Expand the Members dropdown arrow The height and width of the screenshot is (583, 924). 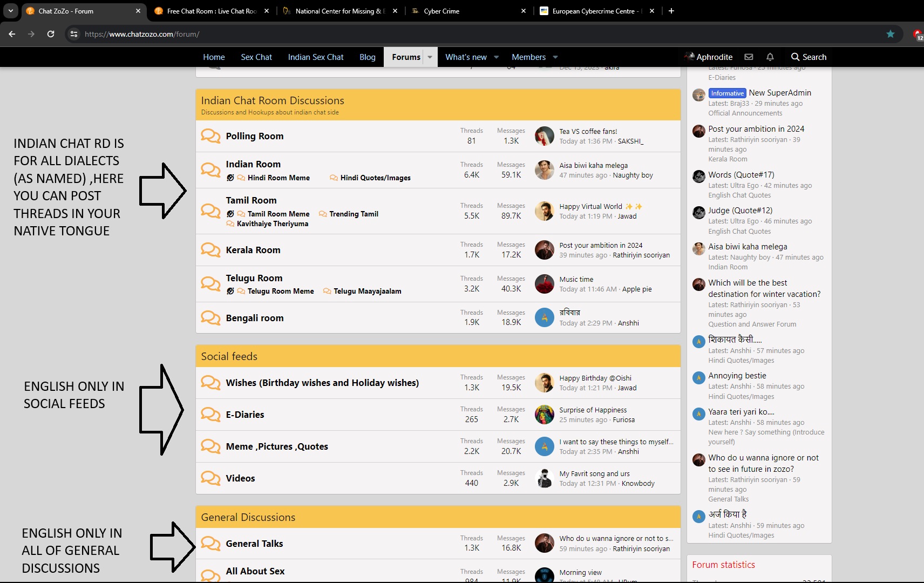555,57
